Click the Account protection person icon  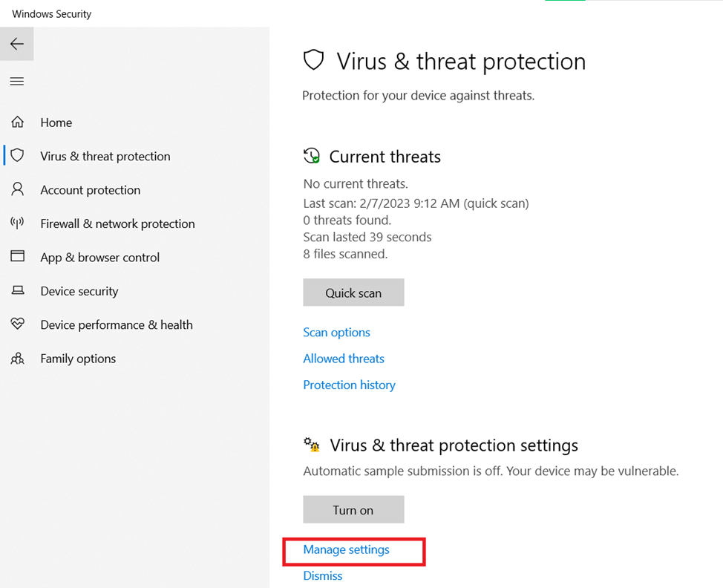click(x=17, y=189)
